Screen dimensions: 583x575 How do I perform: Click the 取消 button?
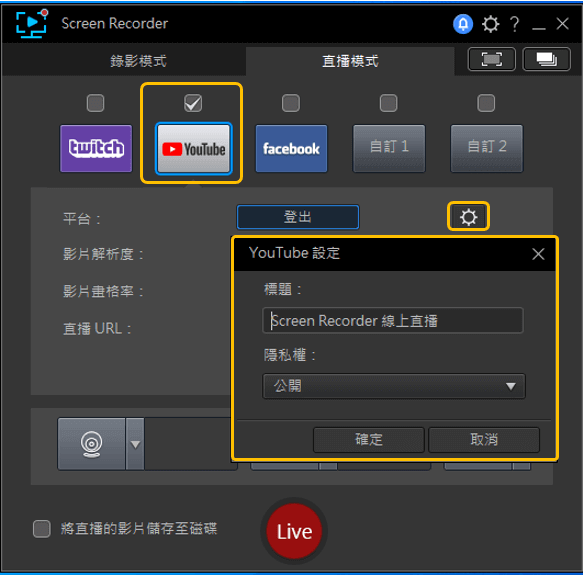tap(484, 440)
